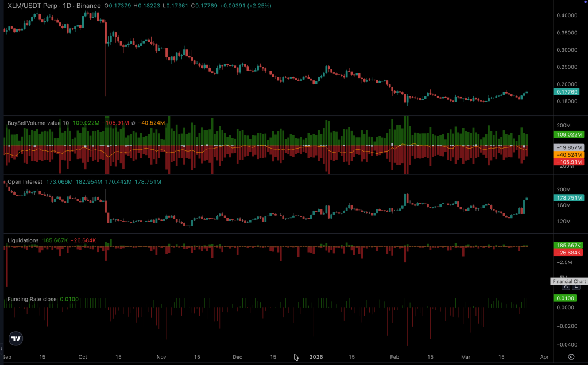Click the Binance exchange name in the title
588x365 pixels.
[x=90, y=5]
